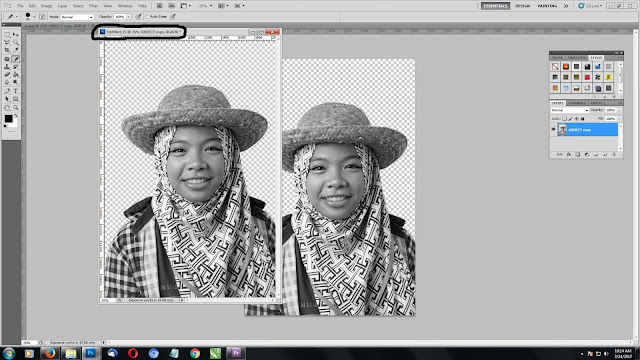The height and width of the screenshot is (360, 640).
Task: Open the File menu
Action: 20,6
